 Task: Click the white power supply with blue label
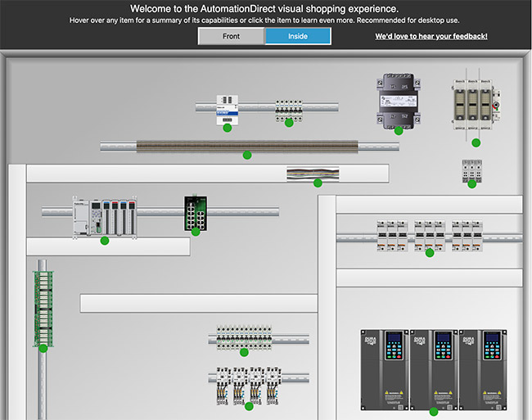click(x=227, y=109)
